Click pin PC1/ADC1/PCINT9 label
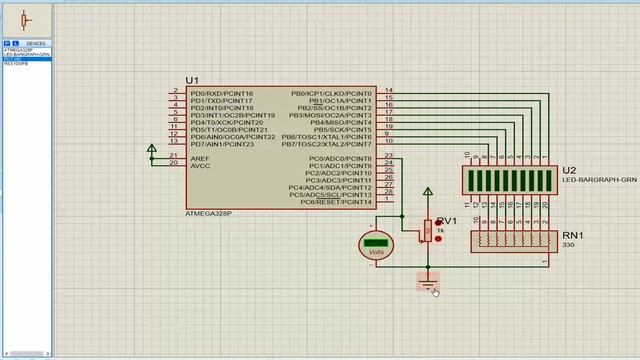The height and width of the screenshot is (360, 640). coord(340,166)
